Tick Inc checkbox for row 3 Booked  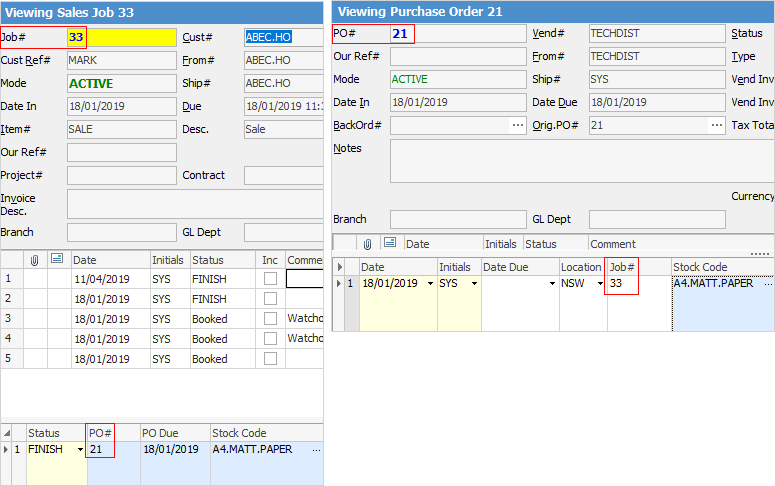pyautogui.click(x=270, y=318)
